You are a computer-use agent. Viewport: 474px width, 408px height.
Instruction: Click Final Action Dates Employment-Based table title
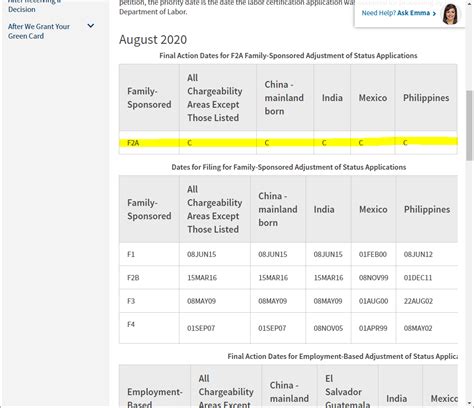point(342,356)
